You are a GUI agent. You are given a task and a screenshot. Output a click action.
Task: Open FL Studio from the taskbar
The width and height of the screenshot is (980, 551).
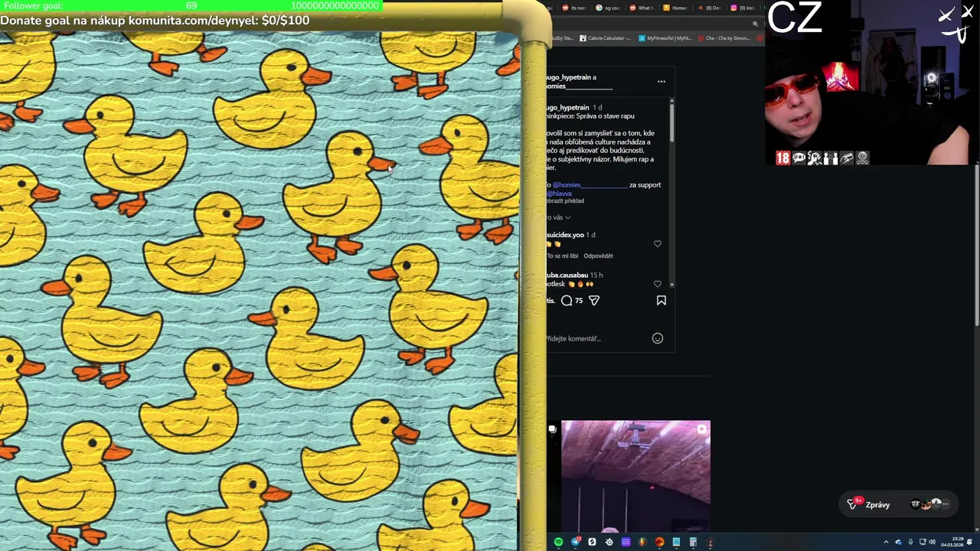[642, 542]
